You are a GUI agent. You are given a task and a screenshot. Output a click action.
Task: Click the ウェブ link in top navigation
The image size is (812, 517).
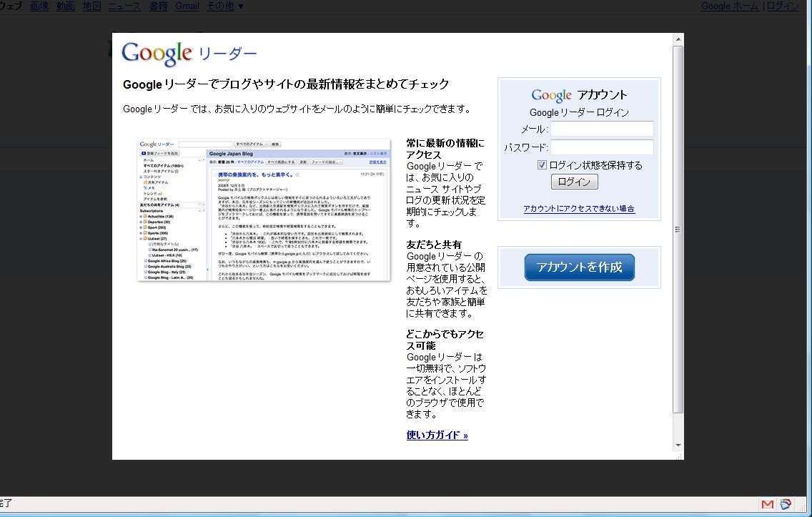[11, 6]
